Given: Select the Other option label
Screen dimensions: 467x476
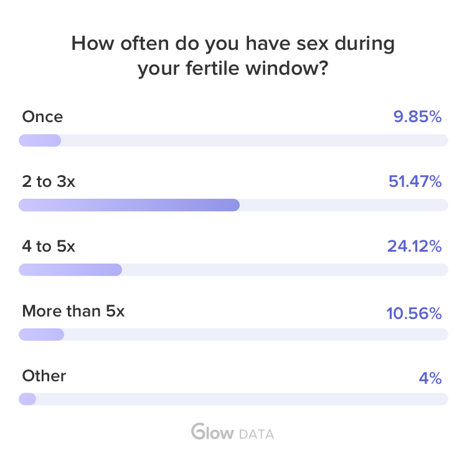Looking at the screenshot, I should click(x=44, y=376).
